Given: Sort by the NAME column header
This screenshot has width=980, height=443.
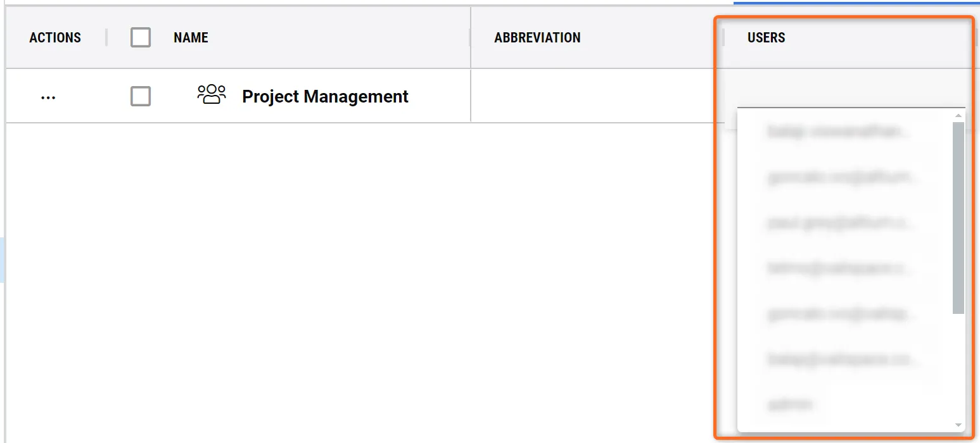Looking at the screenshot, I should [191, 38].
